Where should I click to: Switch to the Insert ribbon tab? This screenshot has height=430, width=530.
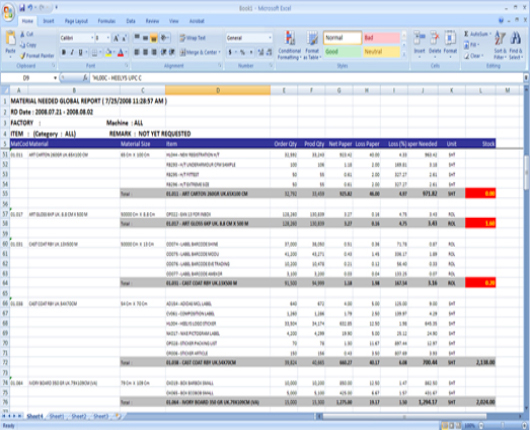pos(48,21)
